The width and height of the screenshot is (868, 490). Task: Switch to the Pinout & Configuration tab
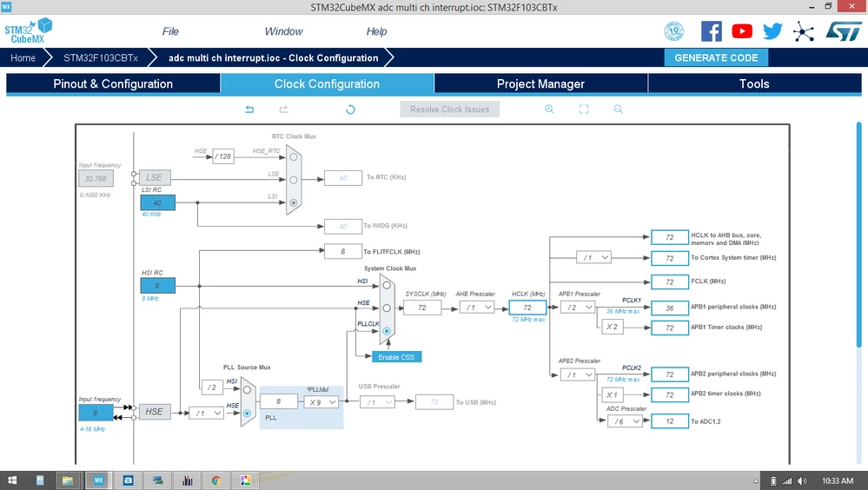tap(113, 84)
